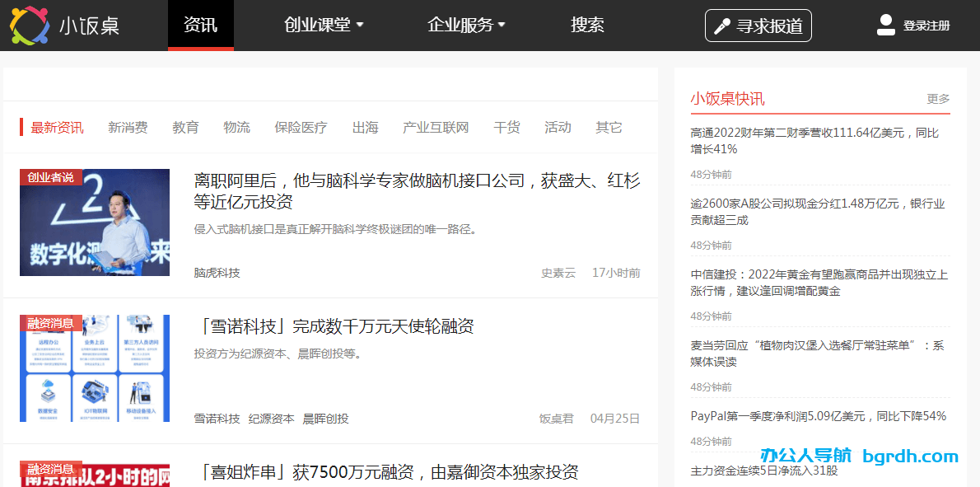Image resolution: width=980 pixels, height=487 pixels.
Task: Click the 雪诺科技 article thumbnail image
Action: pos(94,368)
